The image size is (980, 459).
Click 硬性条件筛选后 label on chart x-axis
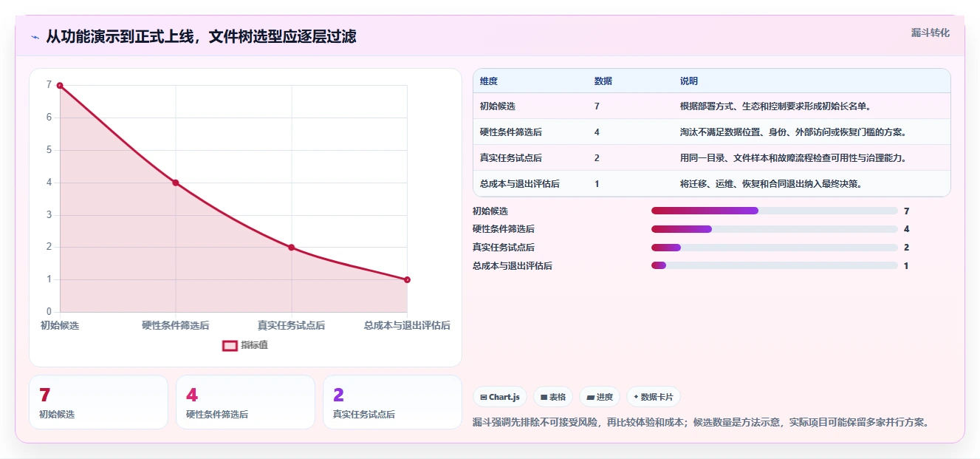(176, 325)
